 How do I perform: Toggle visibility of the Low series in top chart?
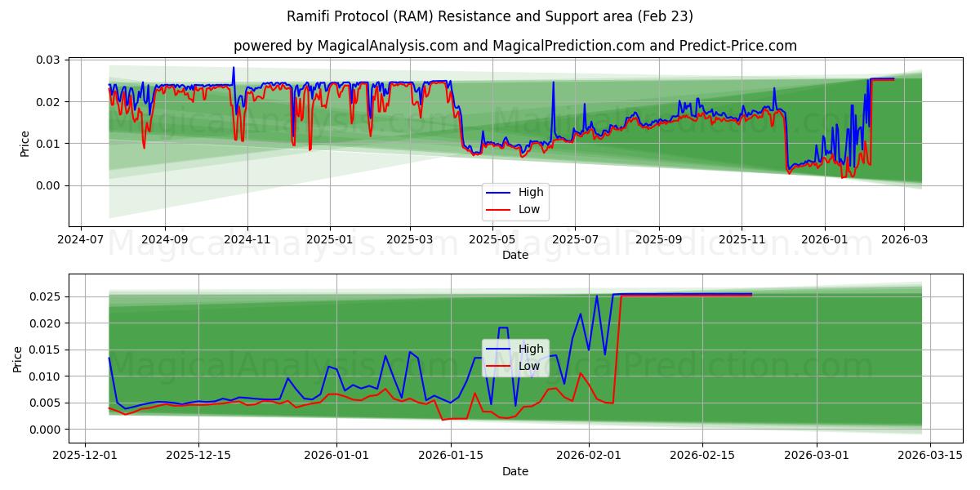(x=528, y=209)
